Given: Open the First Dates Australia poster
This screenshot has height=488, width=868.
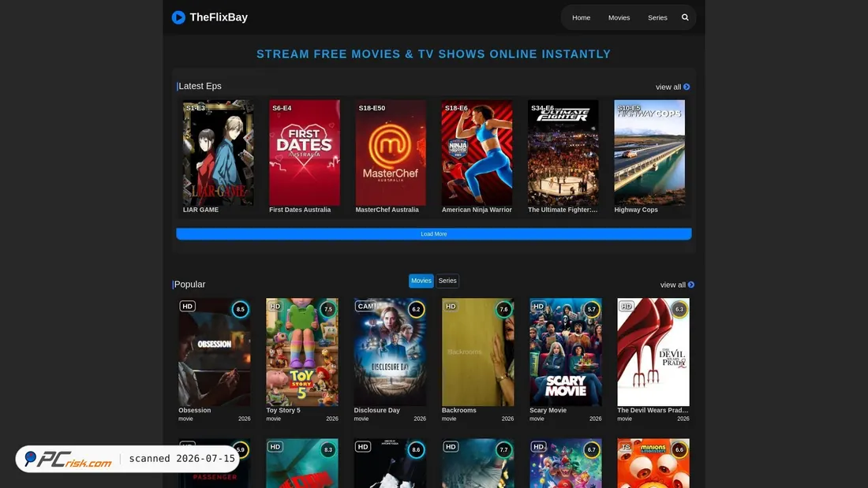Looking at the screenshot, I should pos(305,153).
